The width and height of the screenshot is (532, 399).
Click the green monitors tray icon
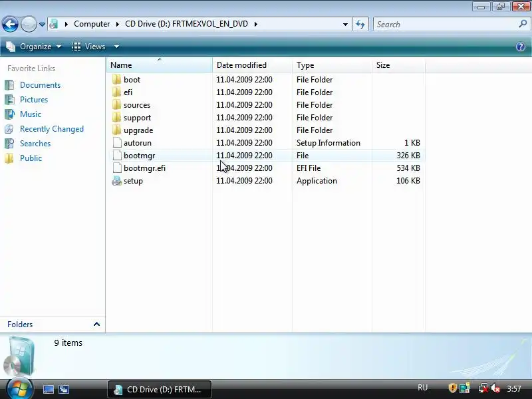464,388
